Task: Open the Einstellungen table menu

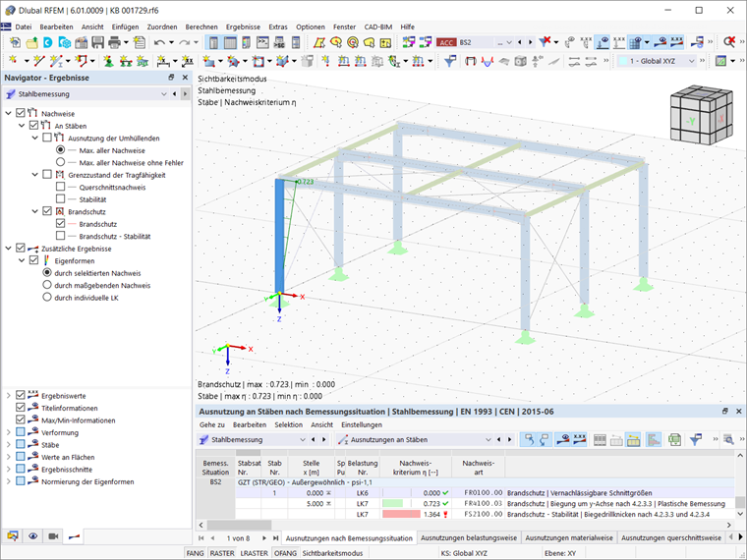Action: (362, 424)
